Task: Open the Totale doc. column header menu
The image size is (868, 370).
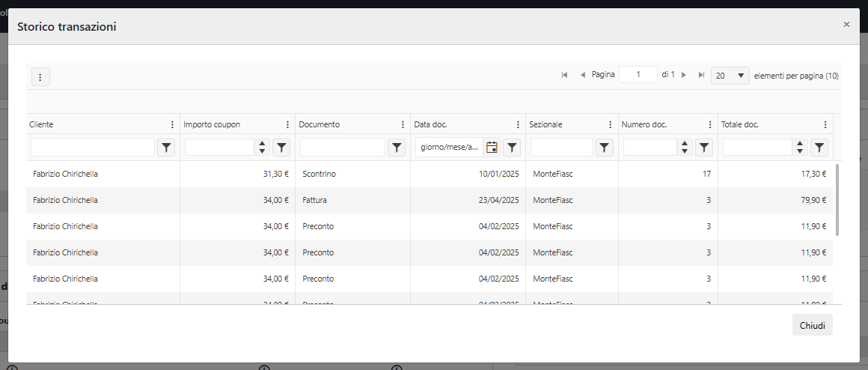Action: [x=825, y=124]
